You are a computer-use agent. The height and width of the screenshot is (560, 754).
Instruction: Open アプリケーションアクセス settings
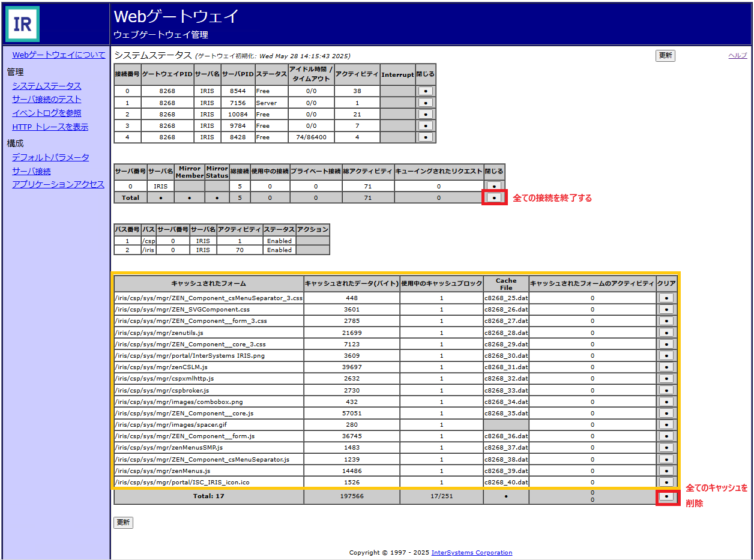pos(58,184)
